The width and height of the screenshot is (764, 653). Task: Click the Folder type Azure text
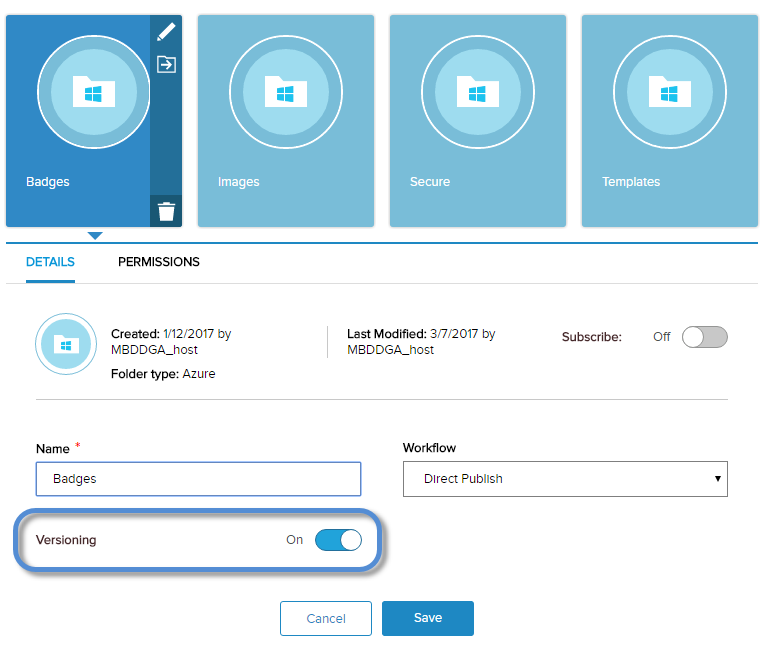click(163, 374)
